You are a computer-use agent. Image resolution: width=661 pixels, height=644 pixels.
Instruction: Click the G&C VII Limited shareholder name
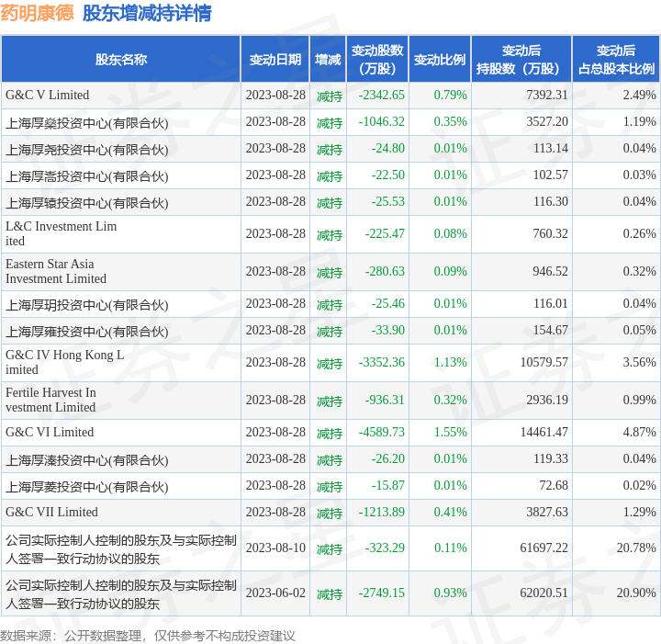click(x=51, y=512)
